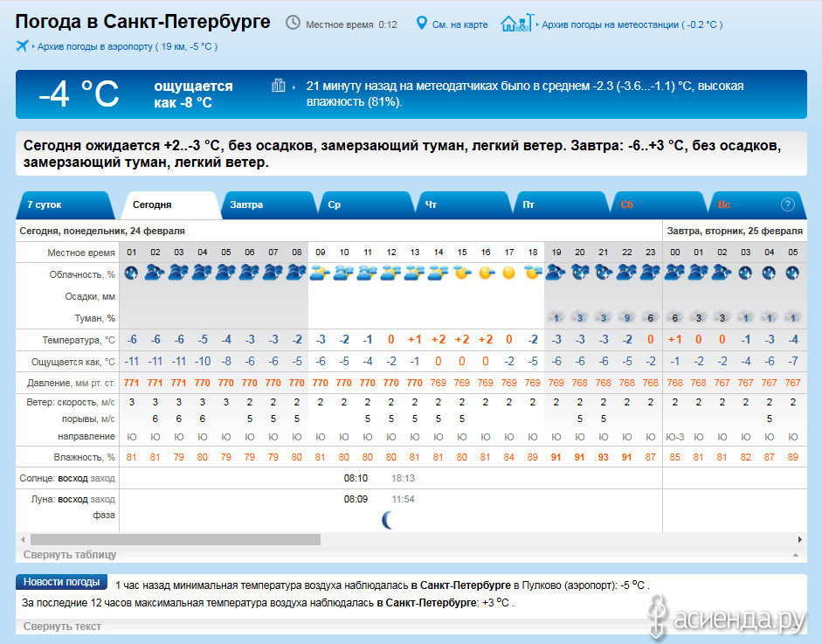Click sunset time 18:13
Screen dimensions: 822x644
(403, 478)
